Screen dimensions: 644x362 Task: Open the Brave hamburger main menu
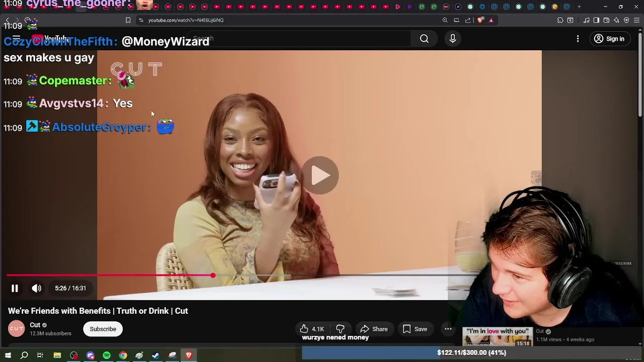pyautogui.click(x=636, y=20)
